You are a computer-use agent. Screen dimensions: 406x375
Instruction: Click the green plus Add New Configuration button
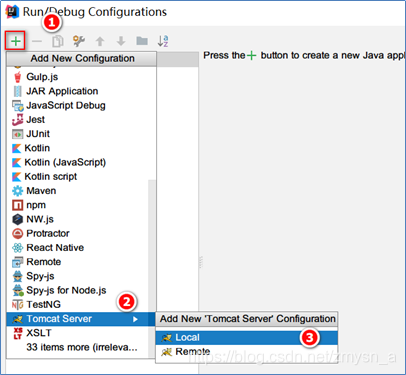[x=15, y=41]
